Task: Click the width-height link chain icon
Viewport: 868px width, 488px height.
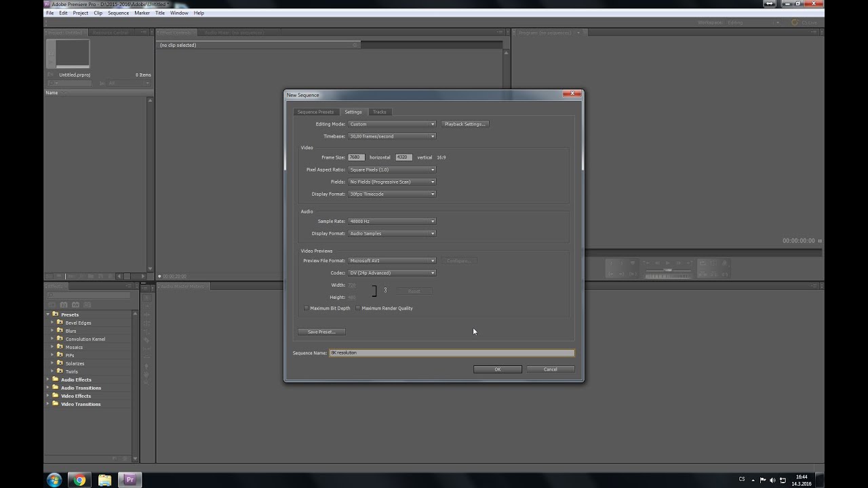Action: tap(385, 291)
